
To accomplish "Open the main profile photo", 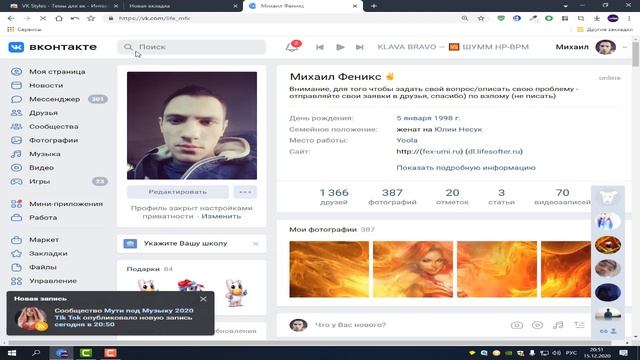I will pyautogui.click(x=192, y=126).
